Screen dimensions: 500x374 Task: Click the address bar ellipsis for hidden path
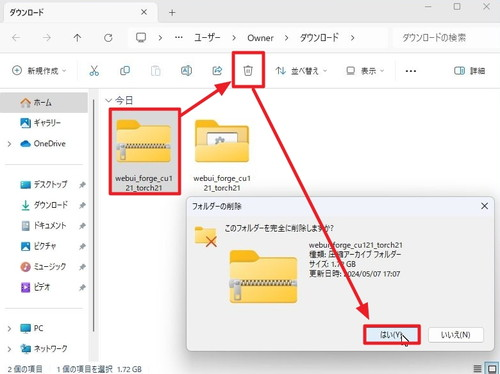tap(179, 37)
